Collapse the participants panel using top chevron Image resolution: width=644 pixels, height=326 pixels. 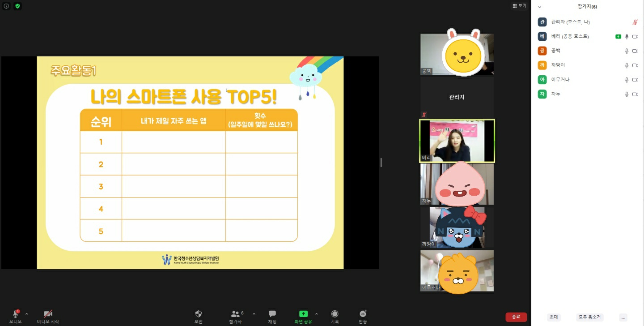[x=540, y=7]
